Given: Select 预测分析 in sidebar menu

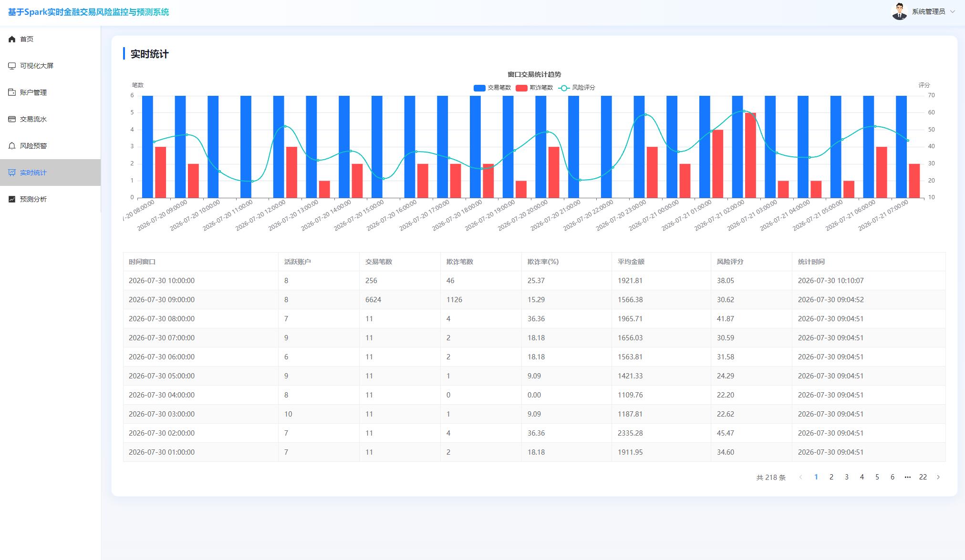Looking at the screenshot, I should point(50,199).
